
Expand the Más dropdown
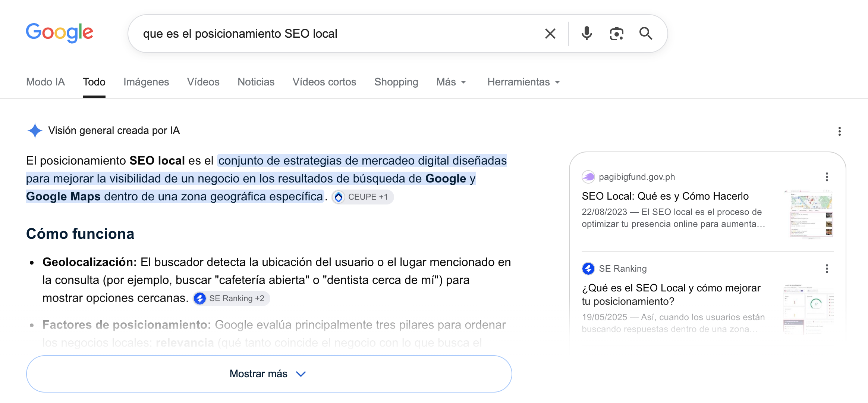(x=451, y=82)
